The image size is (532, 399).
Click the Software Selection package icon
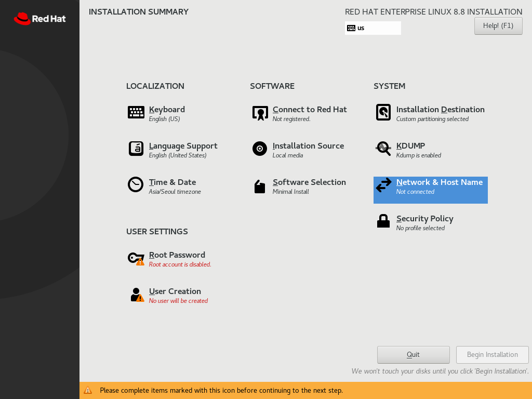[260, 187]
